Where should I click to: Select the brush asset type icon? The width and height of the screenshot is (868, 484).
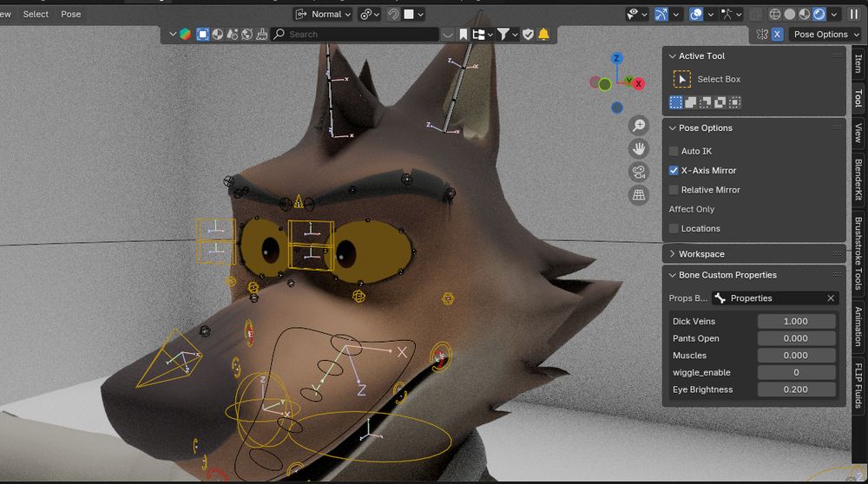[x=261, y=35]
